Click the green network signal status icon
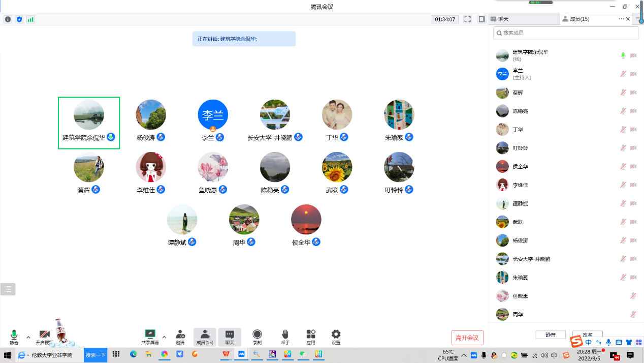 (30, 19)
